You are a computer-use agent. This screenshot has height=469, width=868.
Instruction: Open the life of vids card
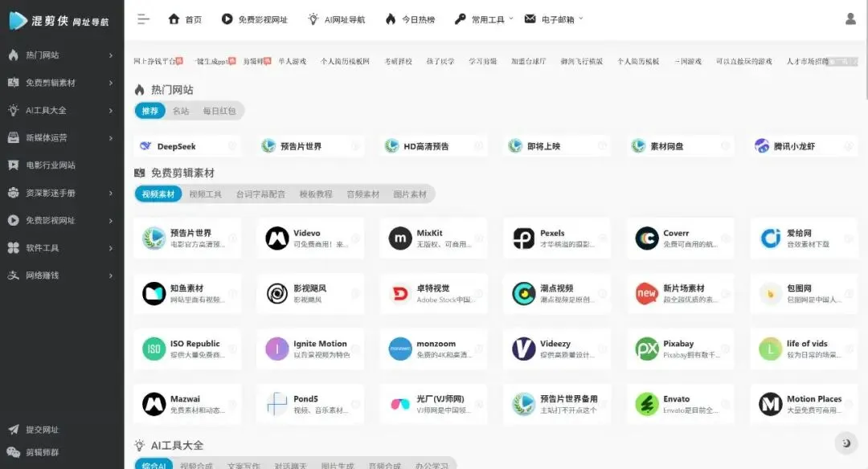(x=804, y=349)
